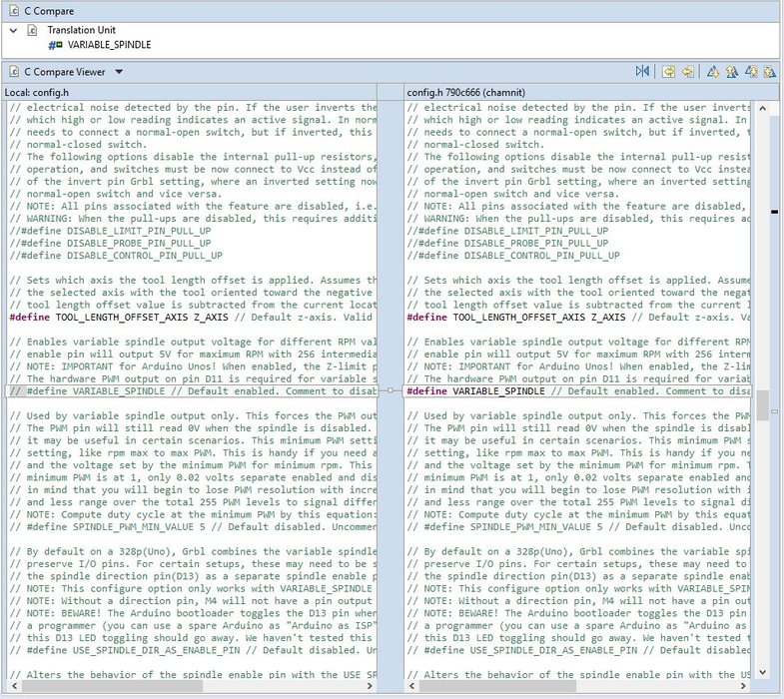Select VARIABLE_SPINDLE in structure tree

click(110, 45)
